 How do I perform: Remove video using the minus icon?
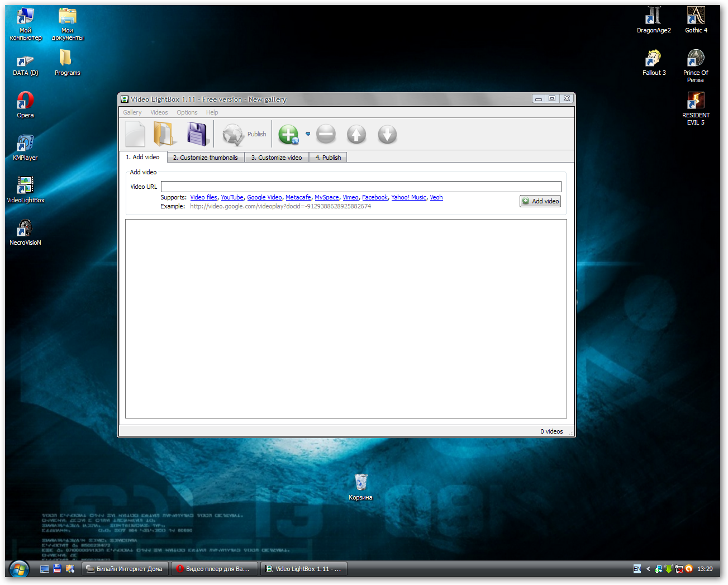(326, 135)
